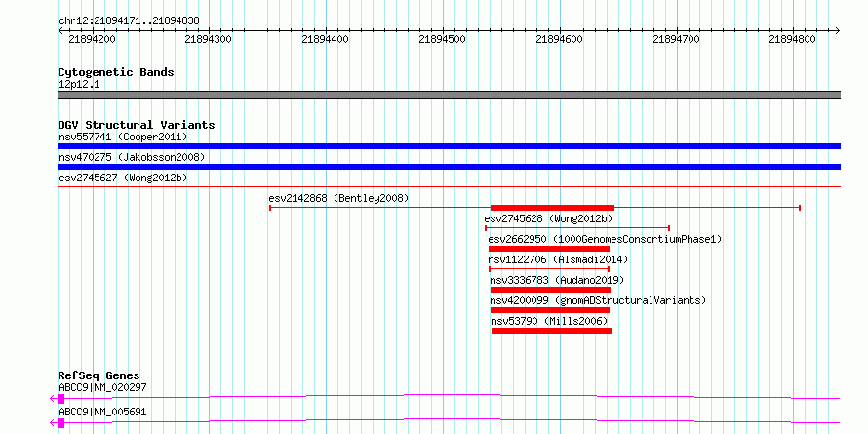Open the esv2142868 (Bentley2008) variant label
Image resolution: width=868 pixels, height=434 pixels.
coord(338,198)
